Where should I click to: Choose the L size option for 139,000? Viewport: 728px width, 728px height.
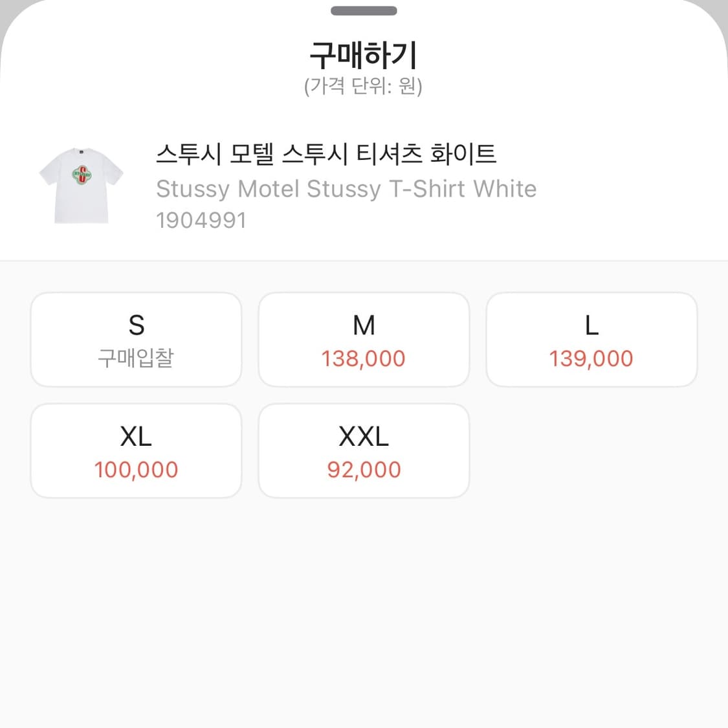tap(591, 339)
